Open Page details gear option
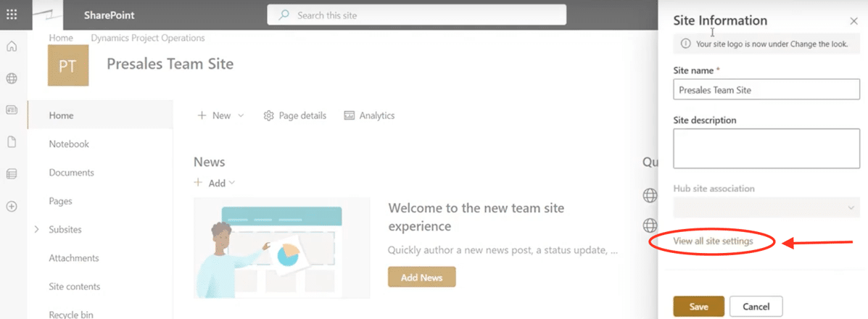868x319 pixels. (x=294, y=116)
